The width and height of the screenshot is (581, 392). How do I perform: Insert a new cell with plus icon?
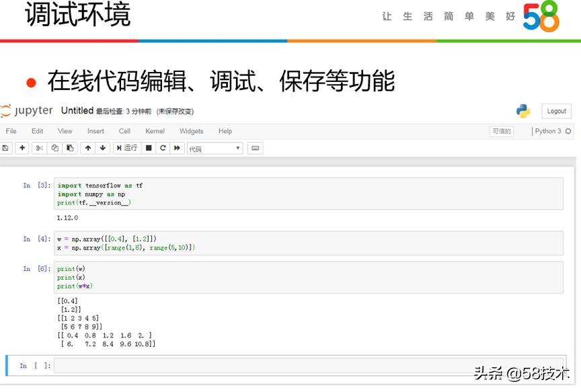22,148
